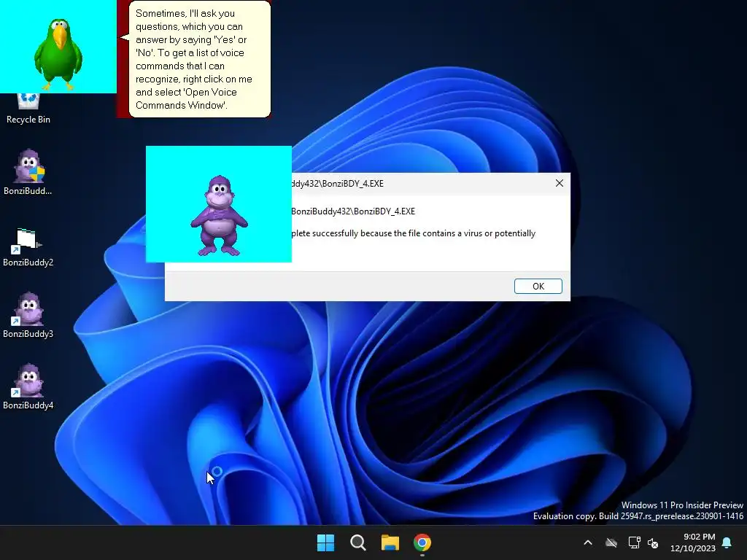
Task: Open the clock and date 9:02 PM
Action: (x=693, y=542)
